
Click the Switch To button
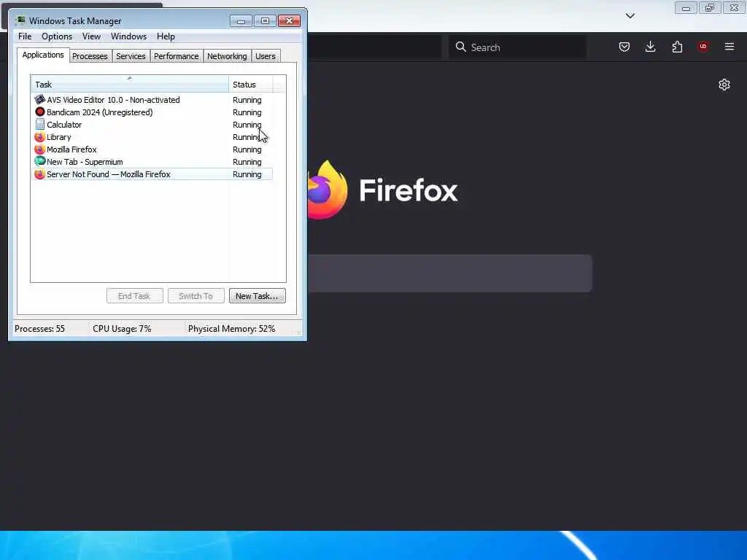196,296
